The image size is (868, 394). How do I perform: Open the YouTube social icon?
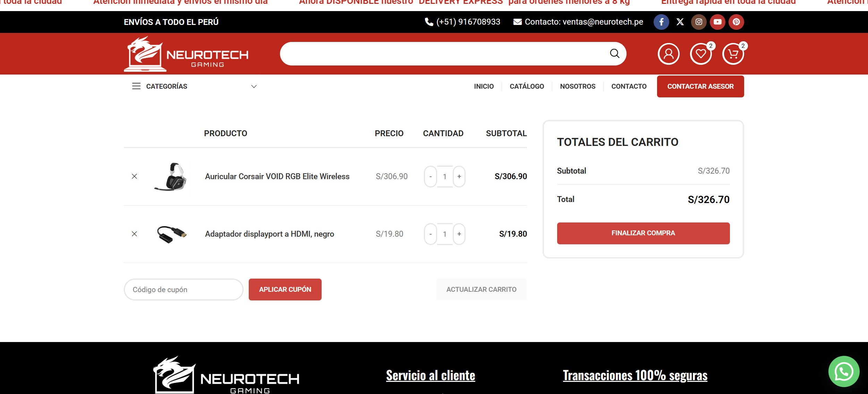click(x=717, y=22)
